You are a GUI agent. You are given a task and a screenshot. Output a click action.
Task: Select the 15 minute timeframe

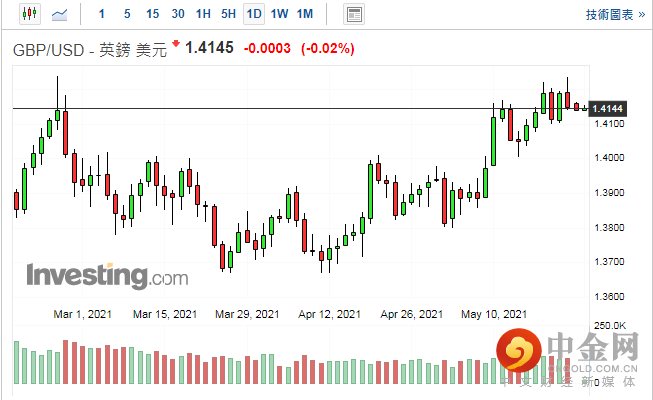pyautogui.click(x=152, y=14)
